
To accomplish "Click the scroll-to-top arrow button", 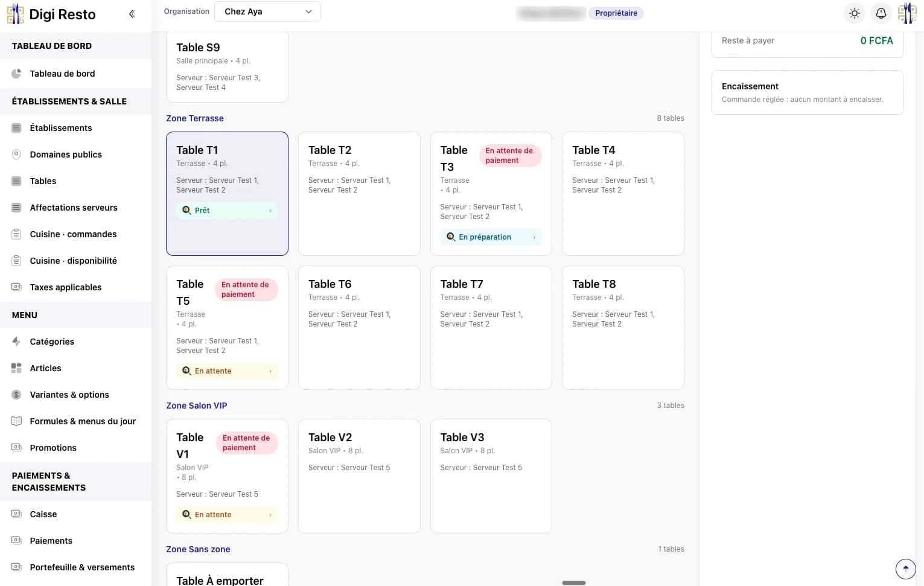I will click(x=905, y=568).
